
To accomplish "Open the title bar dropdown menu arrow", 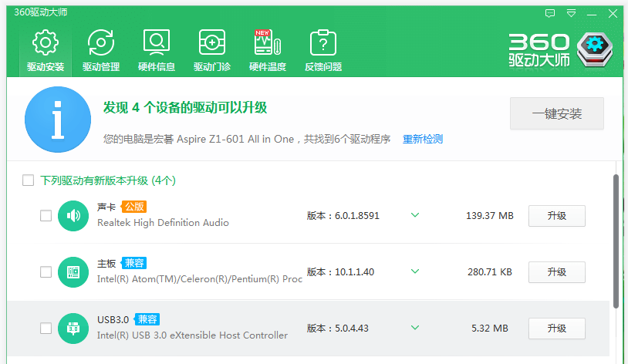I will (571, 13).
